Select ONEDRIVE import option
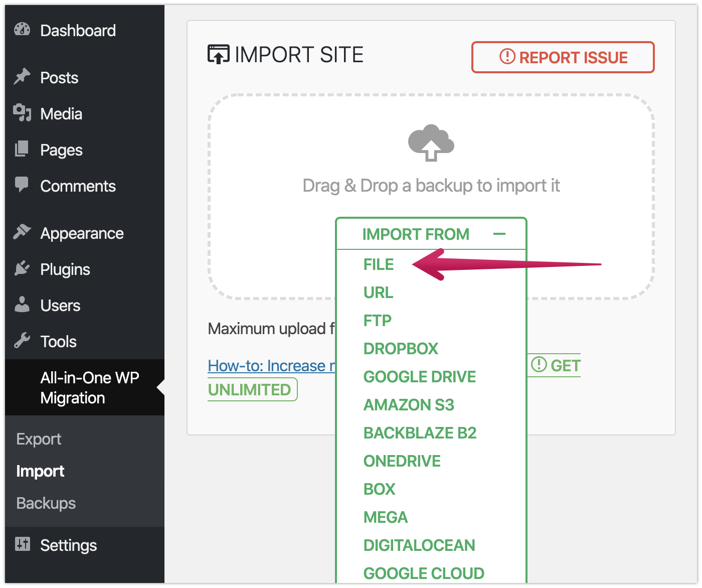 (x=402, y=461)
